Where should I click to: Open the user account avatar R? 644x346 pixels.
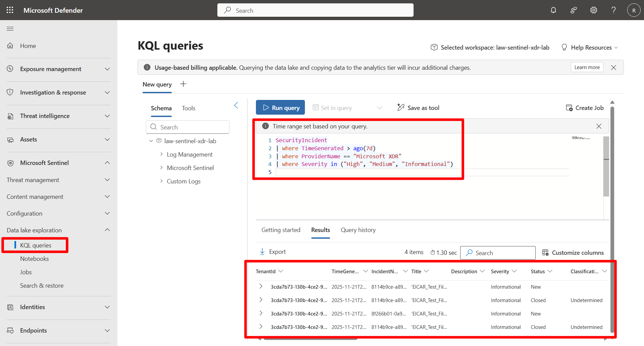tap(634, 10)
